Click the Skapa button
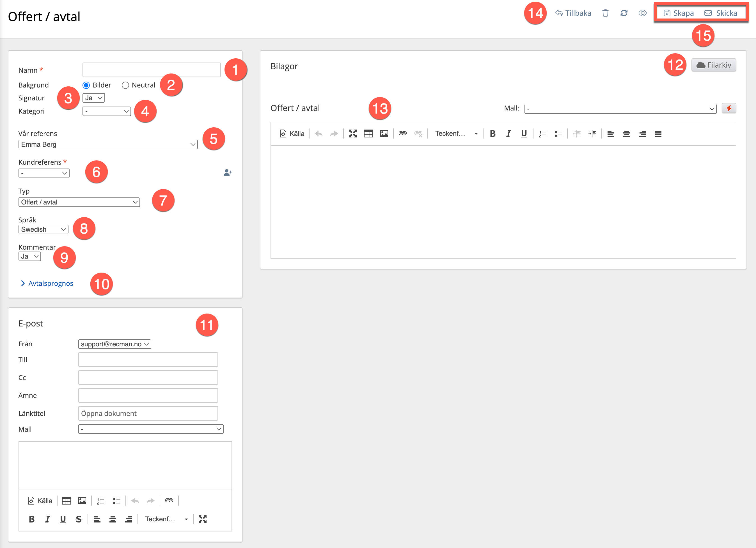 [679, 13]
